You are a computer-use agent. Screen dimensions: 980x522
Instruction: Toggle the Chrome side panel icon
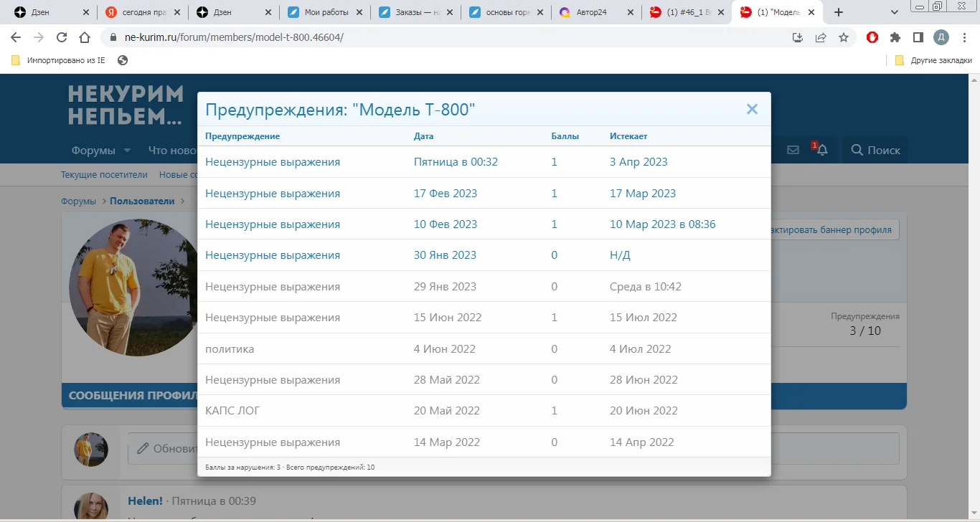(919, 37)
